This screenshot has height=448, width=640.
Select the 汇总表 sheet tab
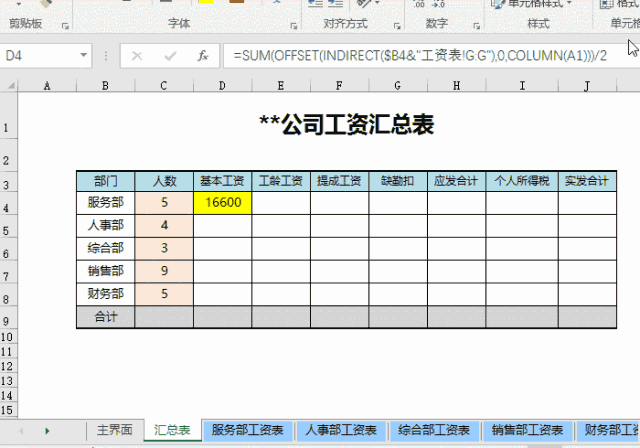(x=173, y=430)
